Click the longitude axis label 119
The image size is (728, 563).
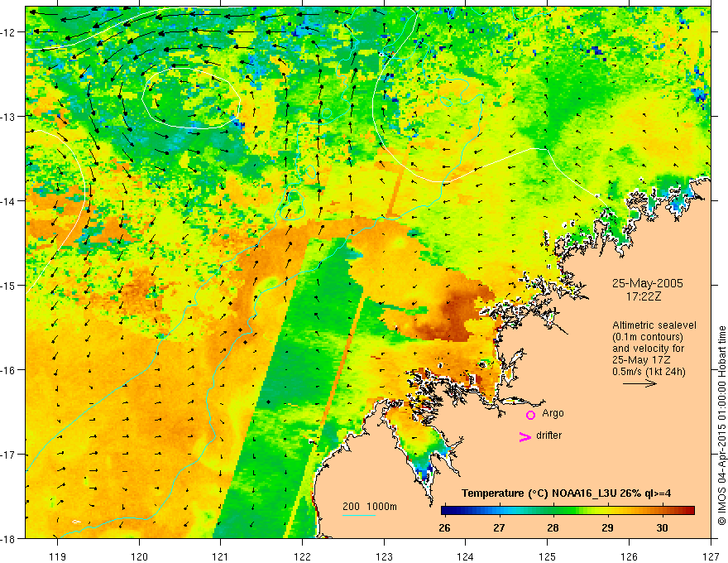[57, 556]
